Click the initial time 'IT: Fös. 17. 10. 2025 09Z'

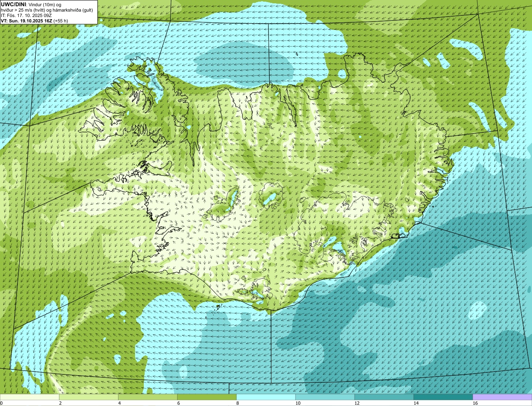point(27,15)
